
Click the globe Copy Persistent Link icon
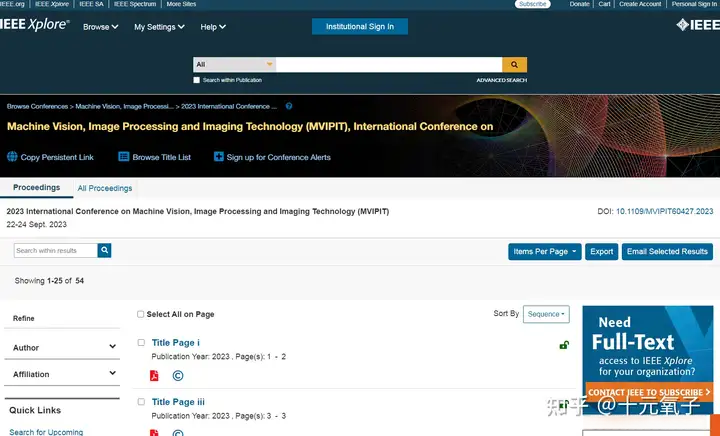(x=12, y=157)
